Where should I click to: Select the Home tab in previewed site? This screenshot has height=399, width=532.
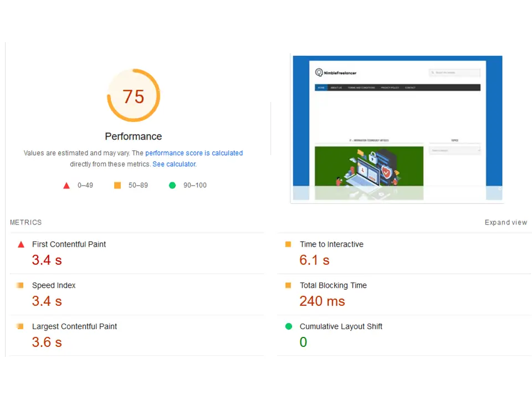pos(321,88)
